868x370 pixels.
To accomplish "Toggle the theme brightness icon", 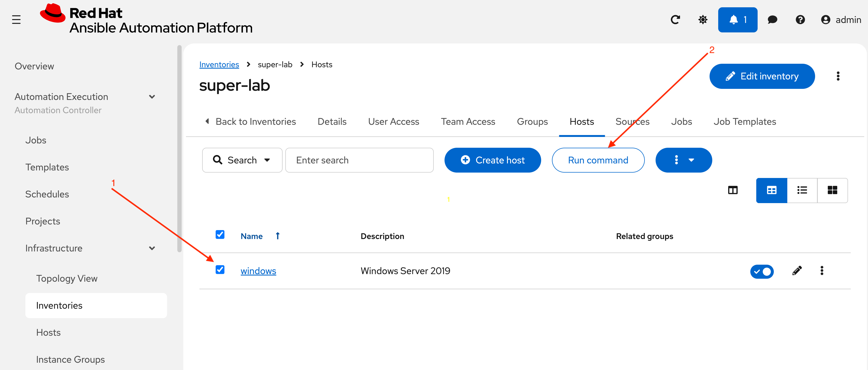I will coord(703,20).
